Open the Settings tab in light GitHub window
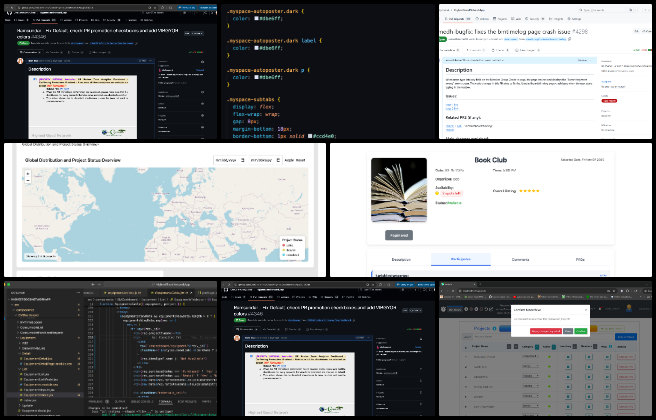 [x=574, y=19]
